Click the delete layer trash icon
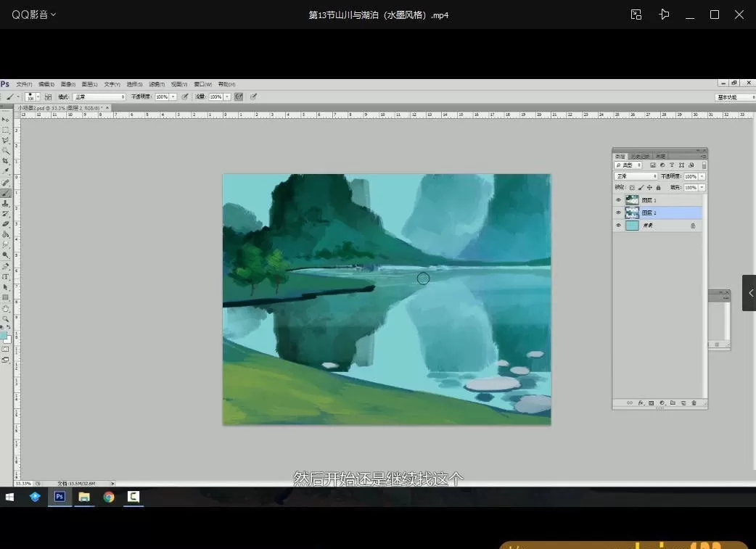Screen dimensions: 756x549 point(694,403)
